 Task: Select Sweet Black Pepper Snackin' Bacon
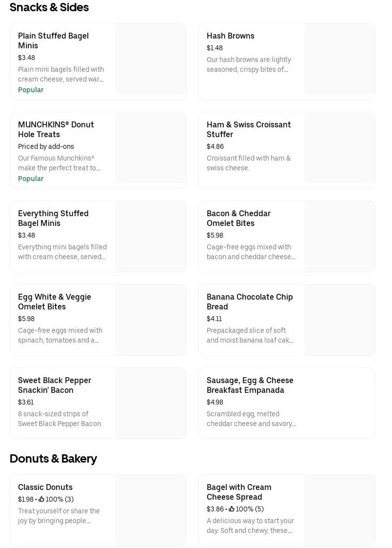(54, 385)
